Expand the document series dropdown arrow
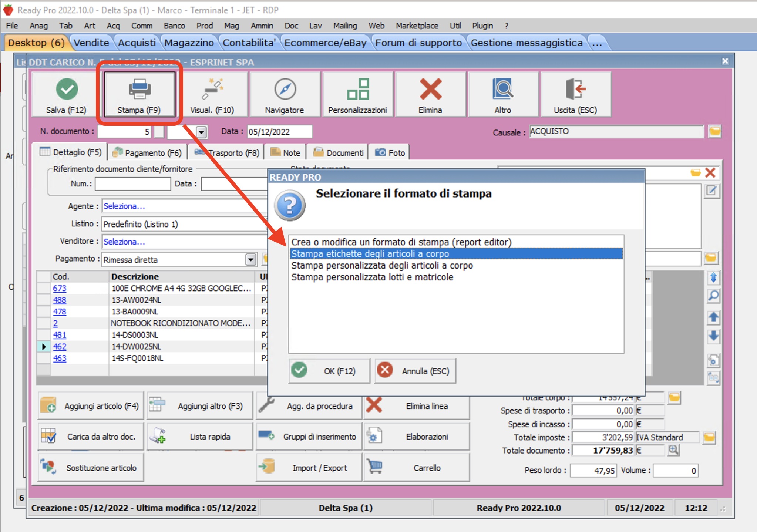Screen dimensions: 757x532 point(201,132)
